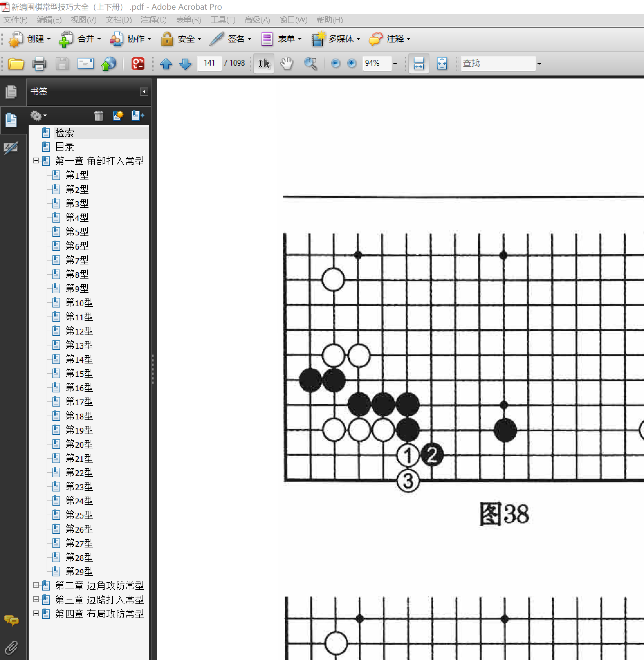
Task: Expand 第三章 边路打入常型 node
Action: click(36, 599)
